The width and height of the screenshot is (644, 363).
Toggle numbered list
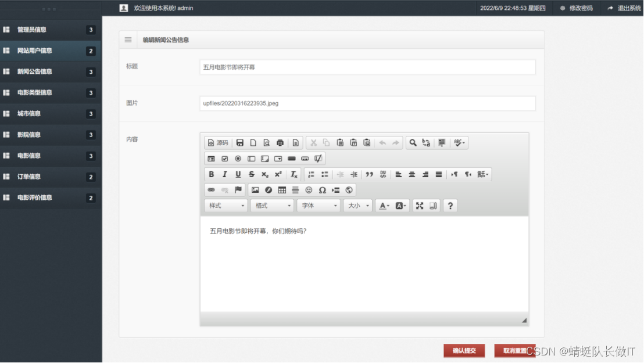[312, 174]
